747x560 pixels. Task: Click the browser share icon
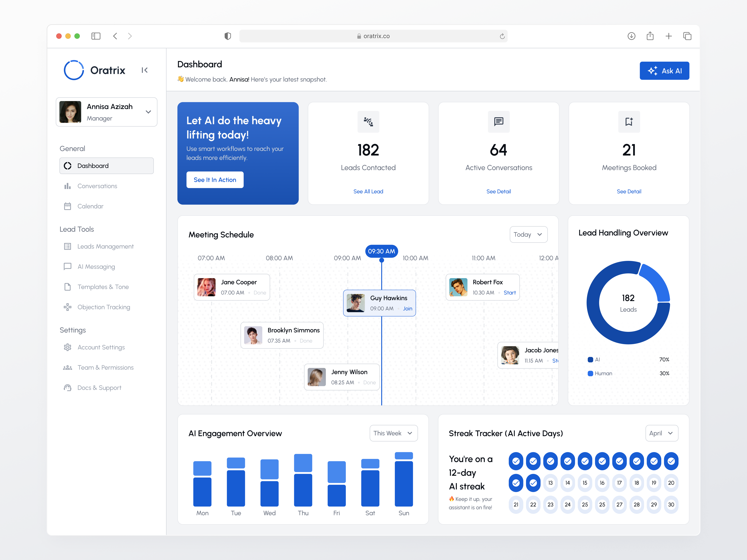pos(650,36)
